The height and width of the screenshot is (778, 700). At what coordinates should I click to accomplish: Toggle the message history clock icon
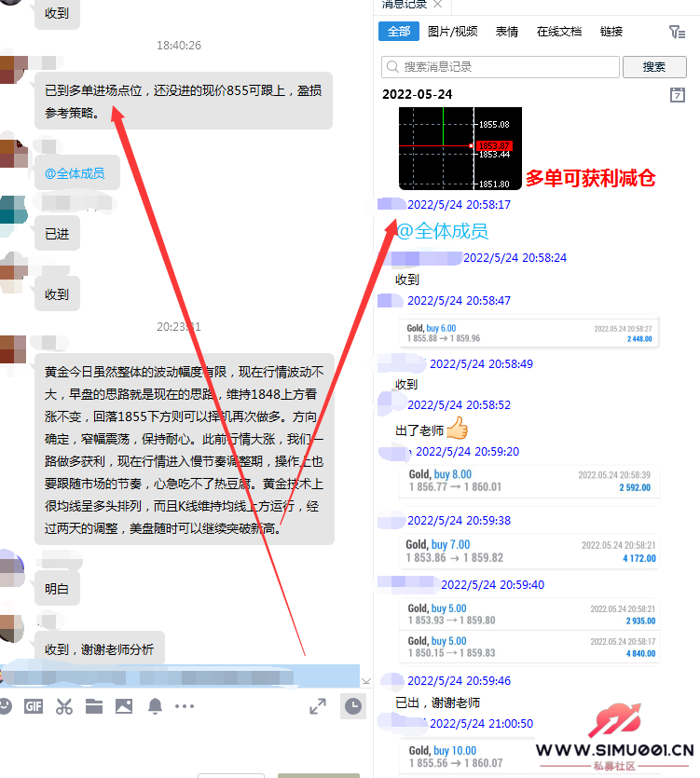[x=353, y=706]
